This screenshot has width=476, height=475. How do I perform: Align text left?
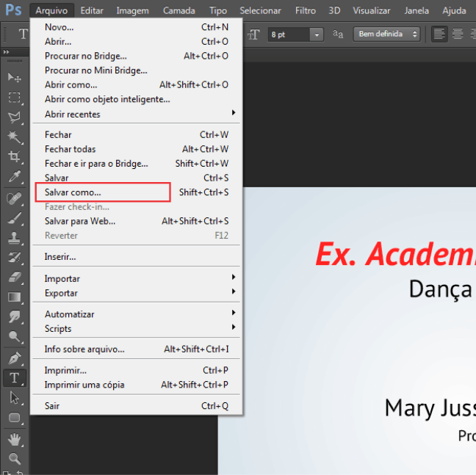tap(439, 34)
